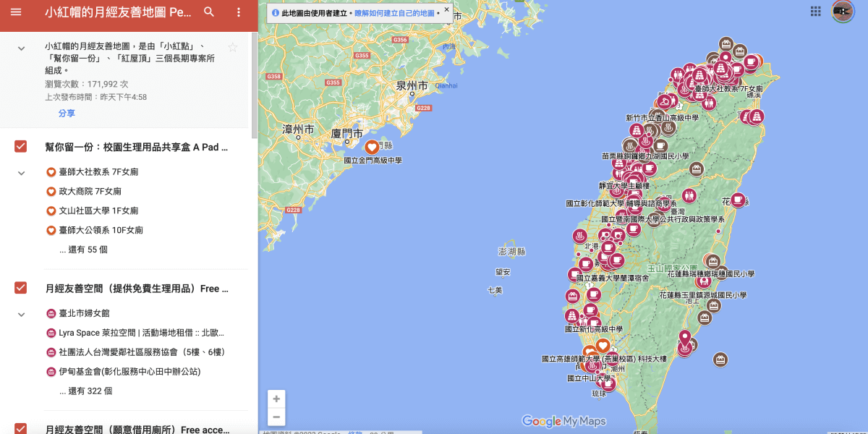The image size is (868, 434).
Task: Select 政大商院 7F女廁 in the list
Action: tap(90, 192)
